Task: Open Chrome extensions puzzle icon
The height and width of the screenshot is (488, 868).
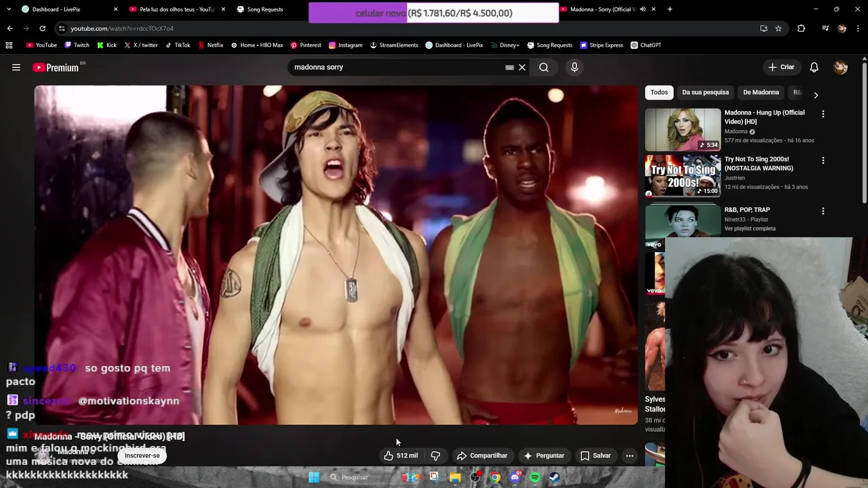Action: [x=801, y=28]
